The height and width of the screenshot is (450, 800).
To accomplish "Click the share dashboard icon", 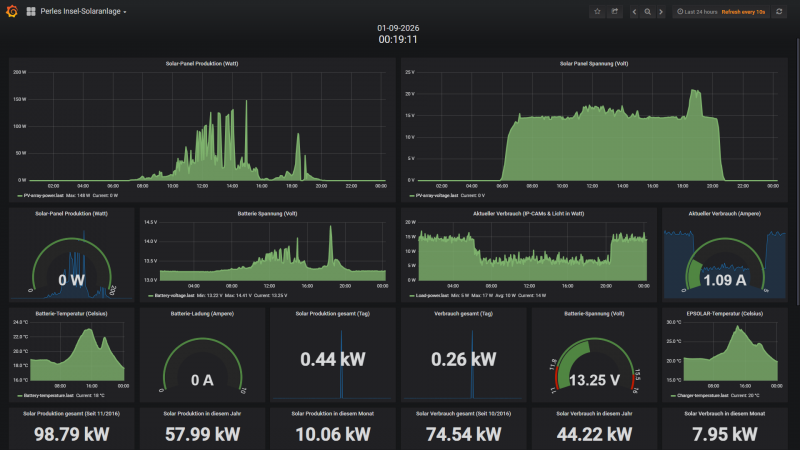I will 615,11.
